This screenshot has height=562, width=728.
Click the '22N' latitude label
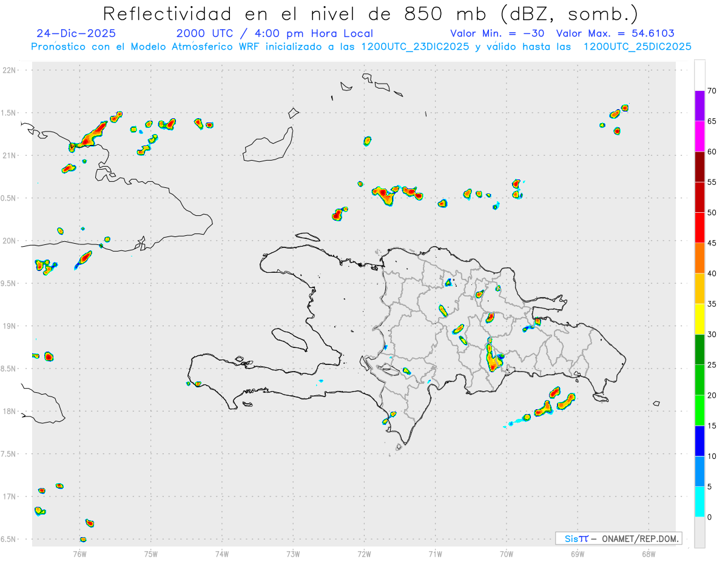[x=9, y=70]
